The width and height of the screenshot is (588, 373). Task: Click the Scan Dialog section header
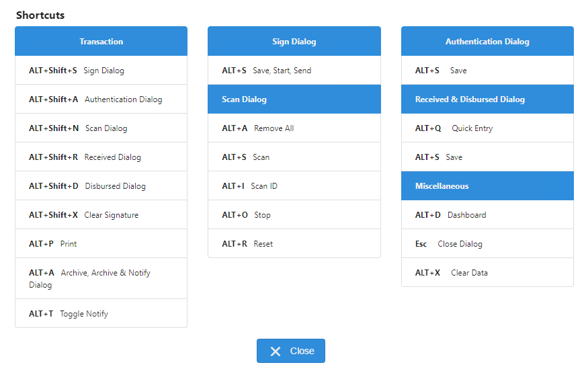coord(294,99)
